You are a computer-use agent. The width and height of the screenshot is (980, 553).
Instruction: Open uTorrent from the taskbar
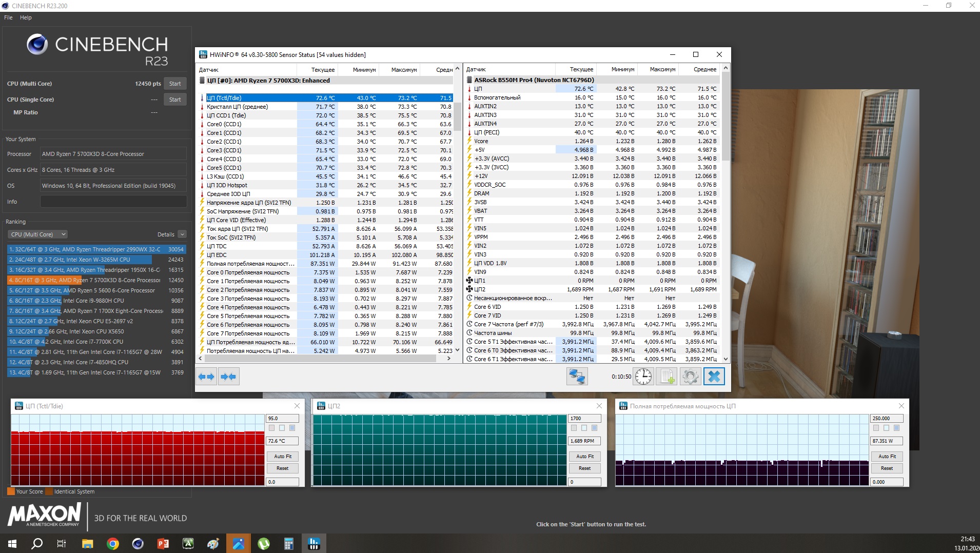(264, 544)
